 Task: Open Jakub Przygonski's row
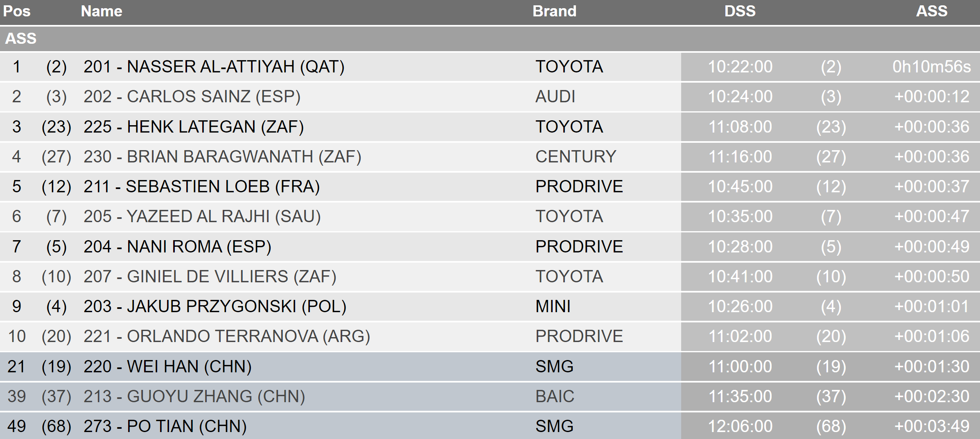click(x=215, y=306)
